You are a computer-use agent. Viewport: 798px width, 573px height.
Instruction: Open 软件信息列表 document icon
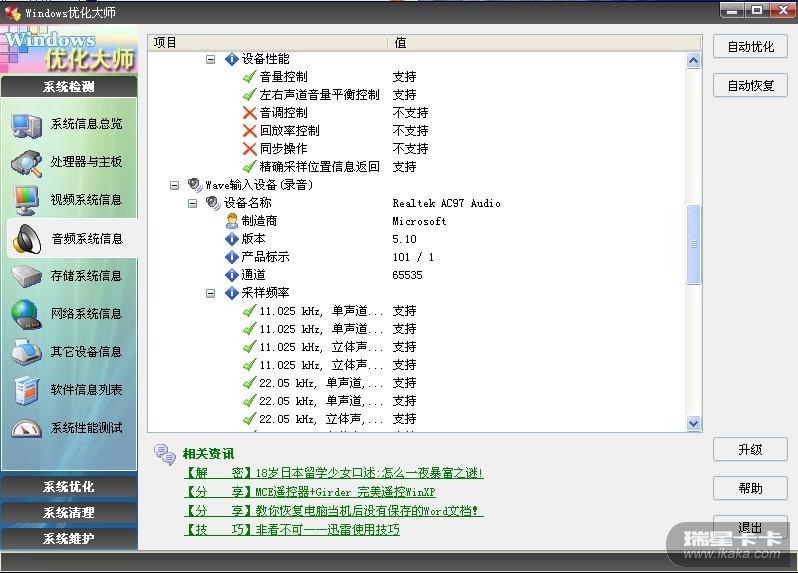[x=26, y=390]
